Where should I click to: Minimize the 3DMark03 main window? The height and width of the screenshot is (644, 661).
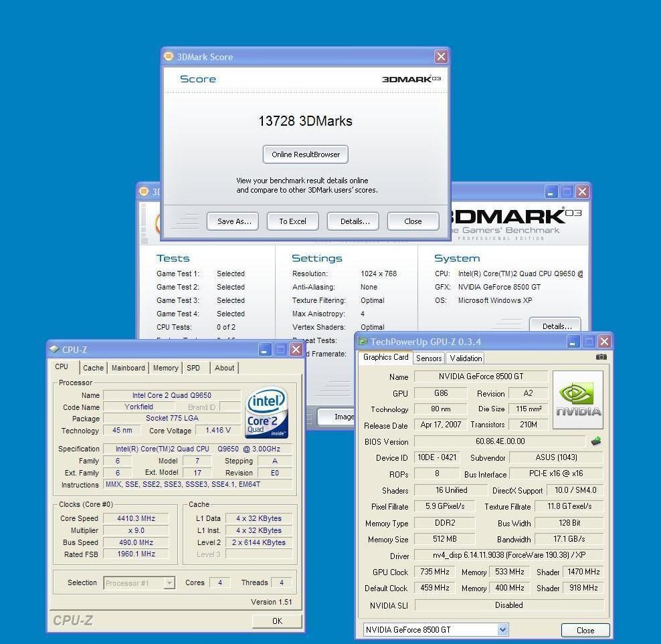pyautogui.click(x=551, y=192)
